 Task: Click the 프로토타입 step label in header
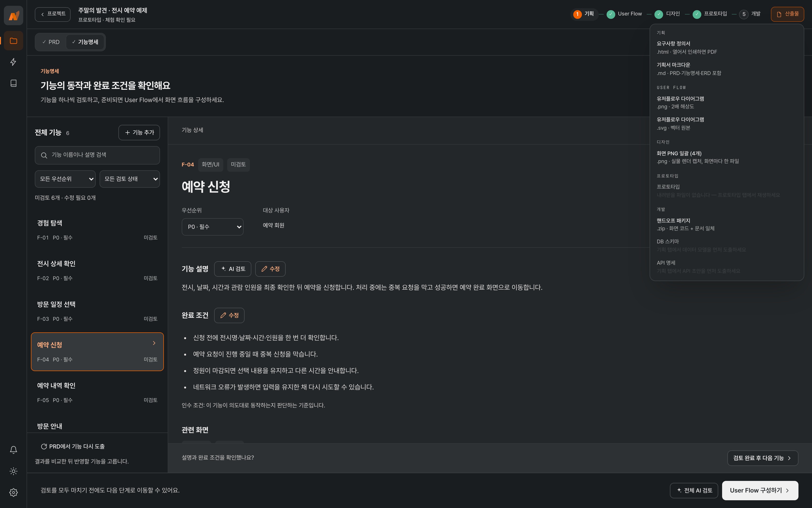point(715,14)
